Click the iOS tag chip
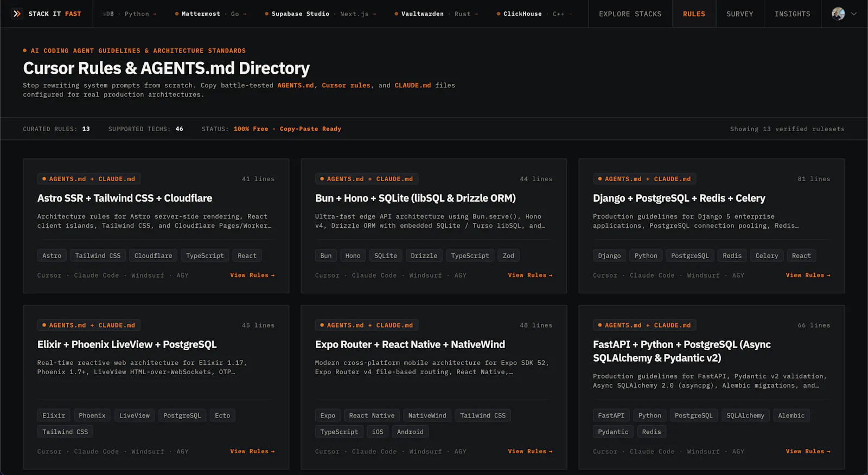This screenshot has width=868, height=475. (378, 432)
